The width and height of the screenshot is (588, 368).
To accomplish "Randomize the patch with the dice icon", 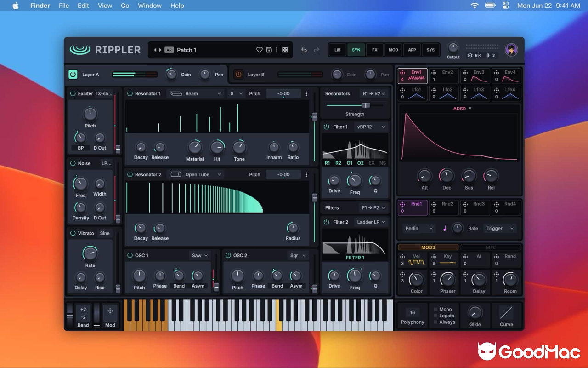I will 285,50.
